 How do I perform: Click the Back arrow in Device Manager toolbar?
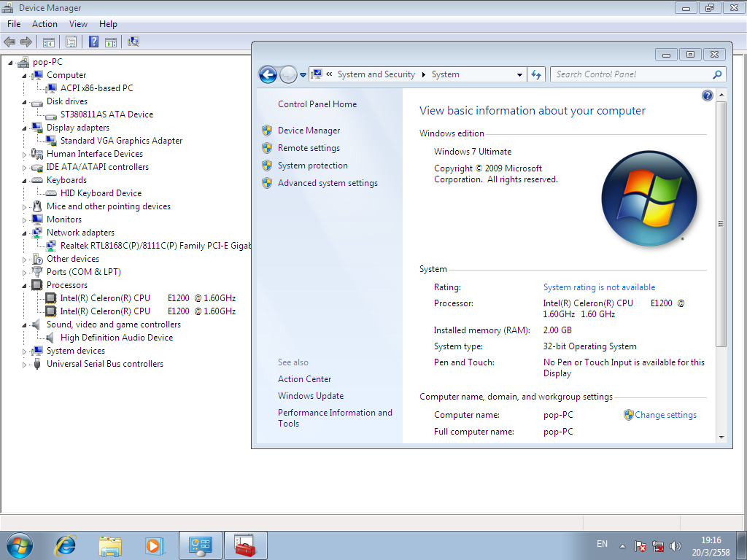pyautogui.click(x=9, y=42)
